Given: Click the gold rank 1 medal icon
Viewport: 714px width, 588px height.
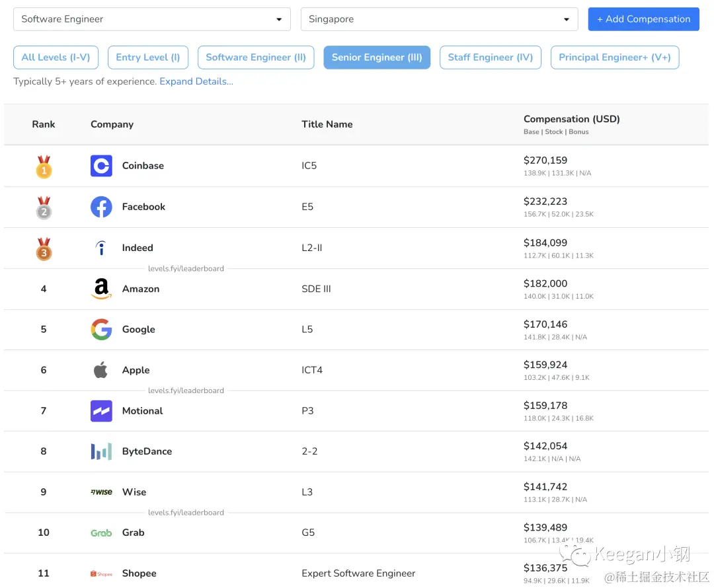Looking at the screenshot, I should pos(44,166).
